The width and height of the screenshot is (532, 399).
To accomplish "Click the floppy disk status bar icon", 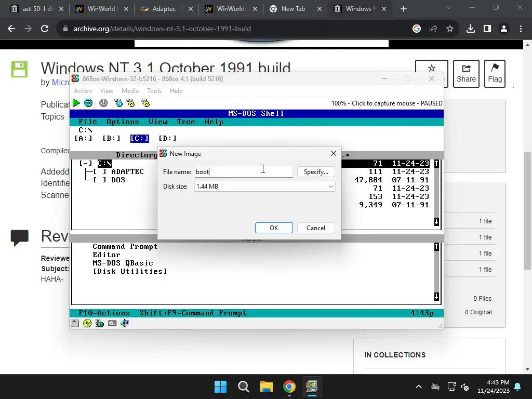I will click(75, 323).
